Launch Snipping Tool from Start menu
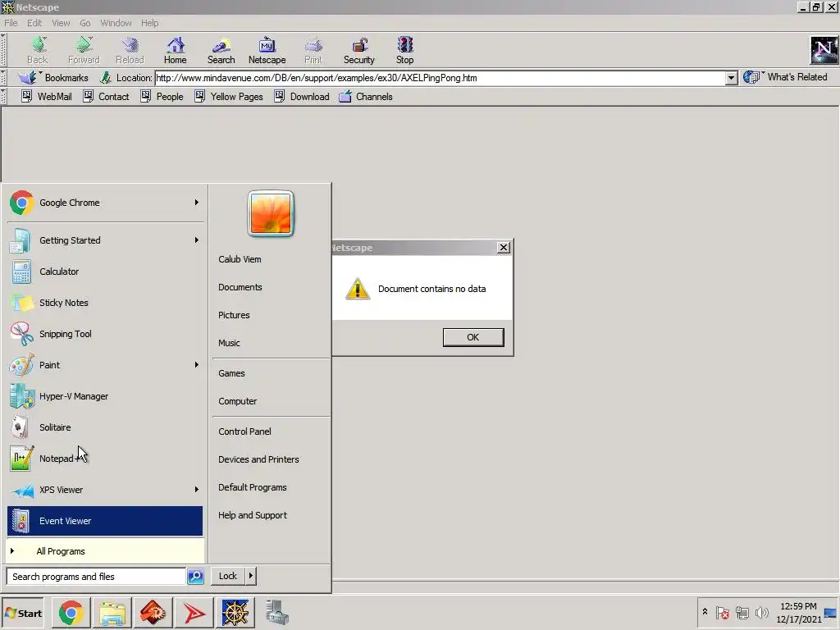The height and width of the screenshot is (630, 840). tap(105, 334)
